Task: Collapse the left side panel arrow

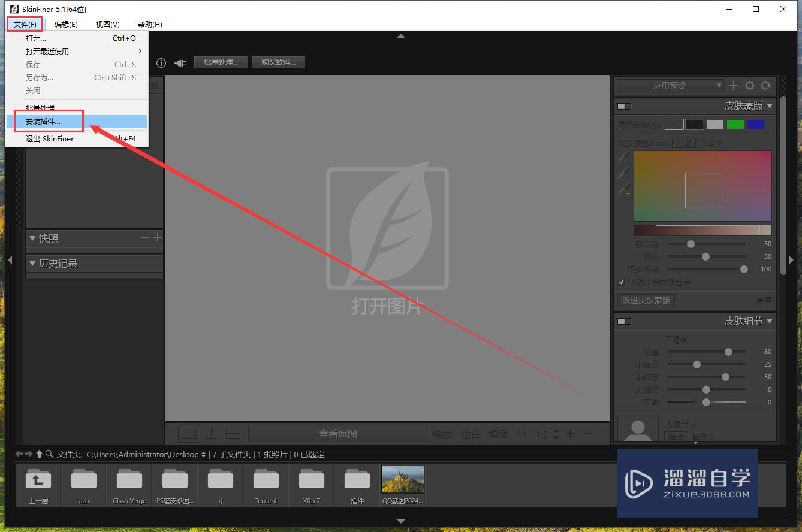Action: [10, 260]
